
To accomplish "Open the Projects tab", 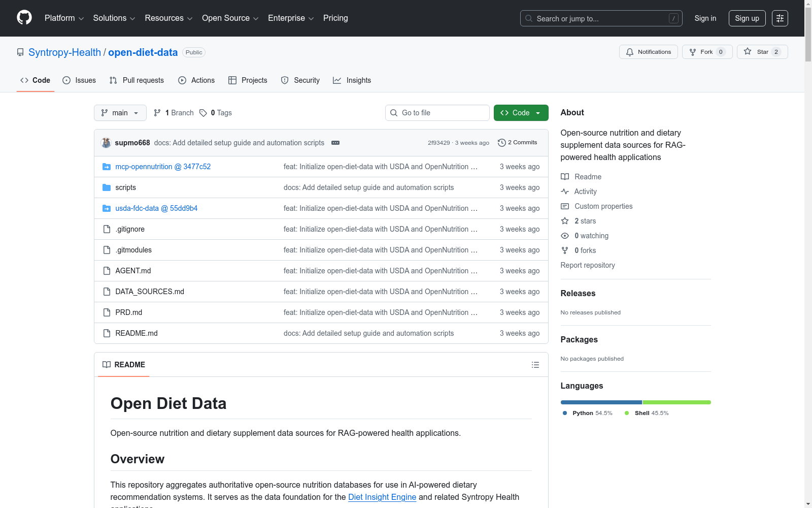I will [248, 80].
